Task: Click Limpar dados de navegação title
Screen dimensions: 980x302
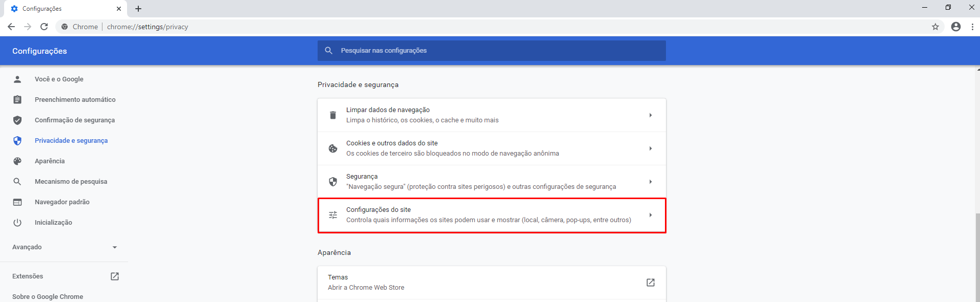Action: [388, 110]
